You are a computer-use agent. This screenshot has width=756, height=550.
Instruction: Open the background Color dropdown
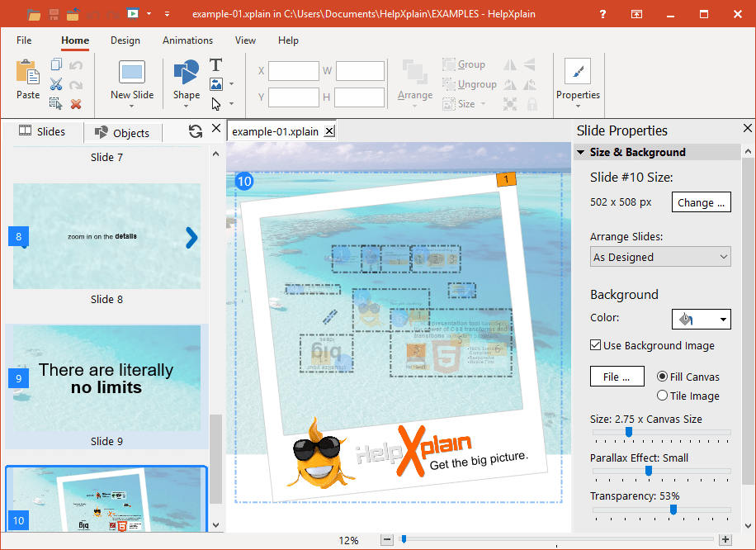701,319
